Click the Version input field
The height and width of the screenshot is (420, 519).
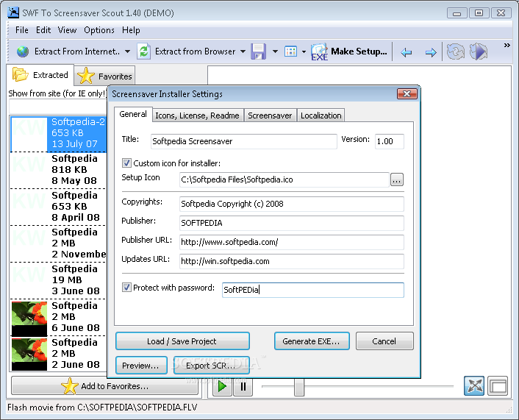pos(390,141)
